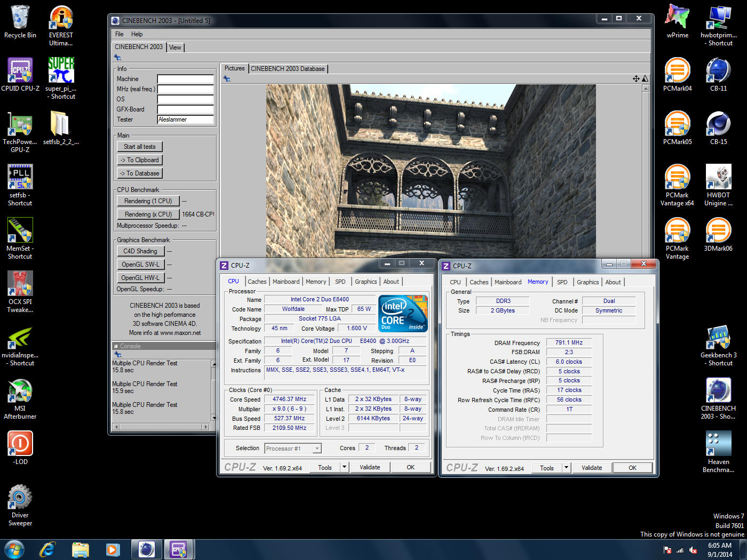The image size is (747, 560).
Task: Open Internet Explorer from taskbar
Action: [47, 549]
